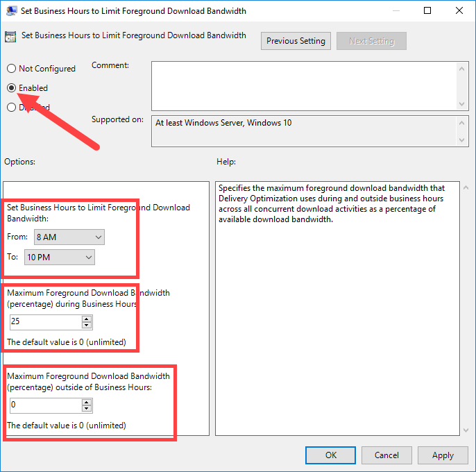Viewport: 476px width, 472px height.
Task: Click the Next Setting button
Action: [x=371, y=41]
